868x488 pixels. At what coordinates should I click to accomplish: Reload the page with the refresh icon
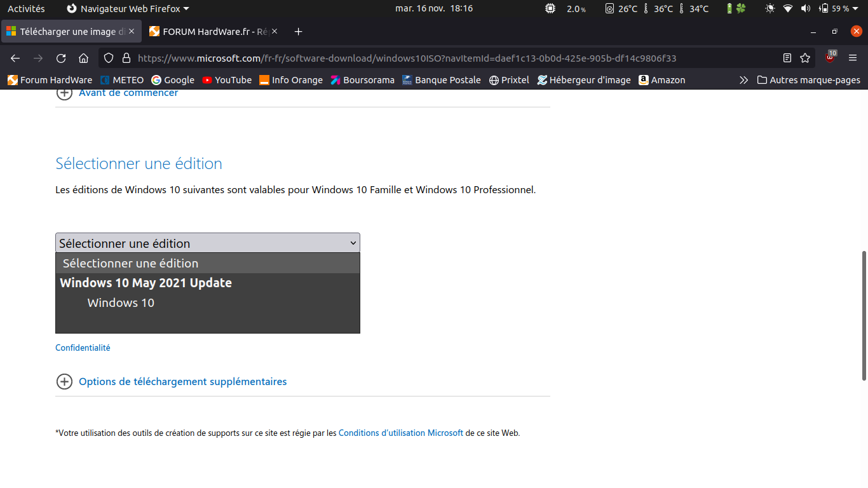(x=61, y=58)
